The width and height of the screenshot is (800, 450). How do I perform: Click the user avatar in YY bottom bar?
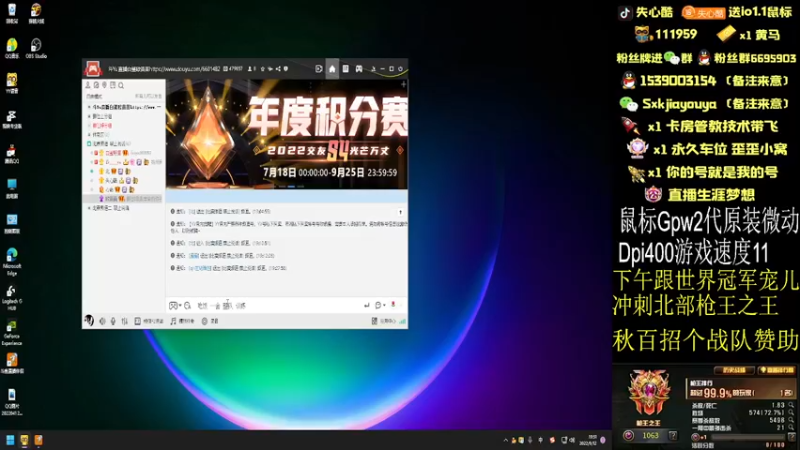tap(89, 320)
